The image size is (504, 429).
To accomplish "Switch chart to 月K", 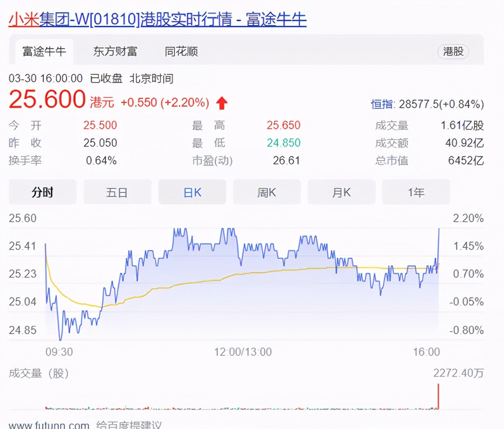I will (341, 192).
